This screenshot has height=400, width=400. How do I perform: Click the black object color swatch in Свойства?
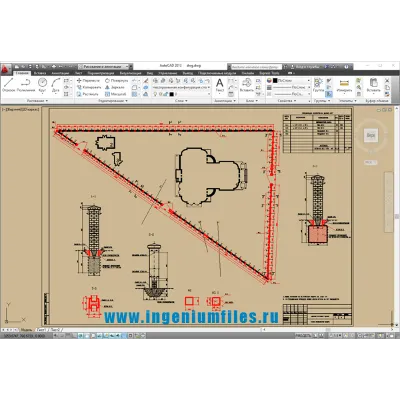[x=275, y=81]
